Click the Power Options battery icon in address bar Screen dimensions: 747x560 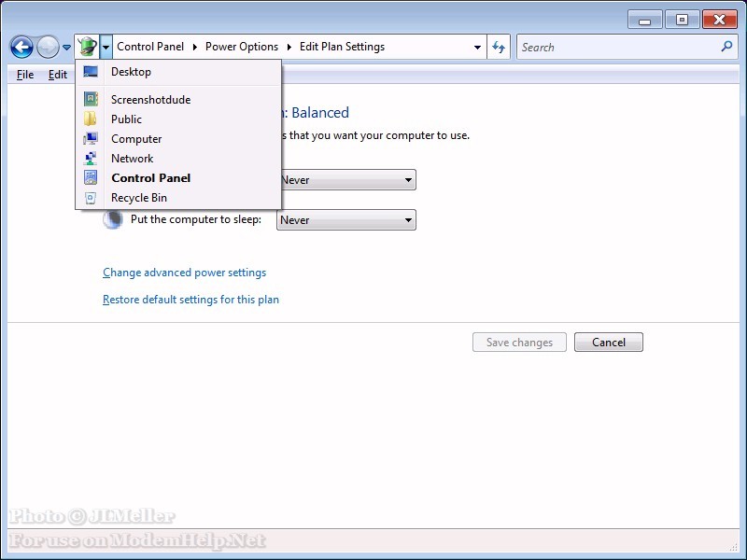click(88, 47)
